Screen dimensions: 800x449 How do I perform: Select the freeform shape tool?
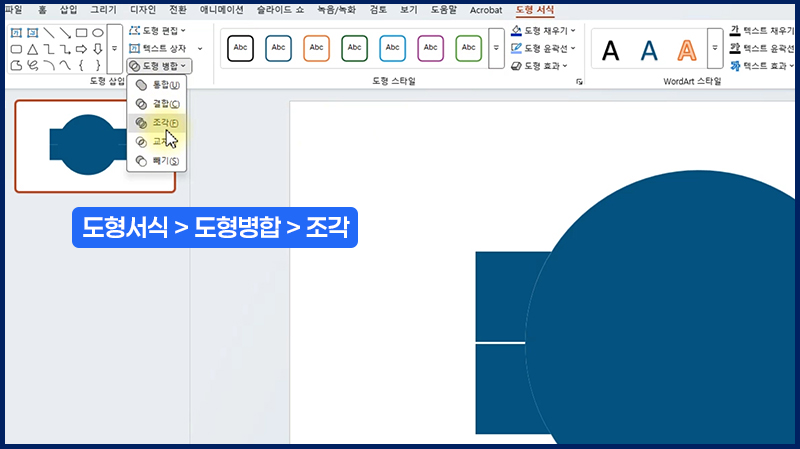pyautogui.click(x=16, y=65)
